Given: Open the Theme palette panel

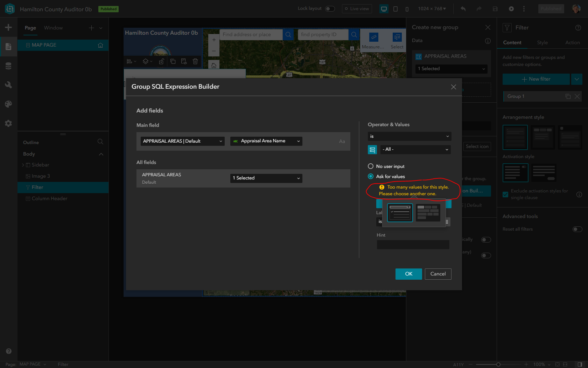Looking at the screenshot, I should [8, 104].
